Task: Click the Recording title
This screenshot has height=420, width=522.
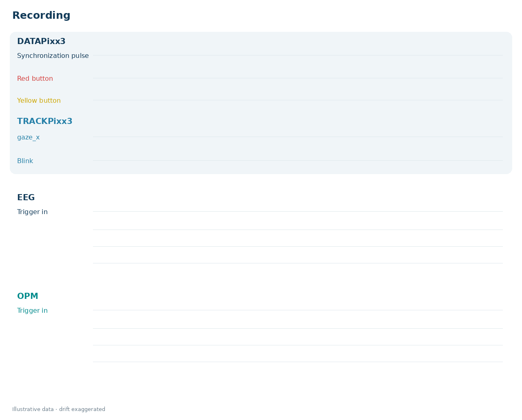Action: 41,15
